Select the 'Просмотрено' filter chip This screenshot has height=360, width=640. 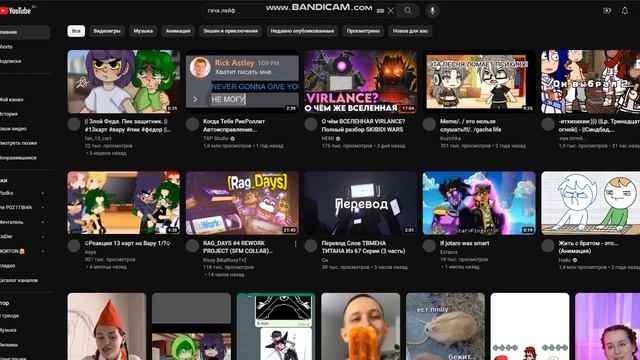[x=363, y=31]
